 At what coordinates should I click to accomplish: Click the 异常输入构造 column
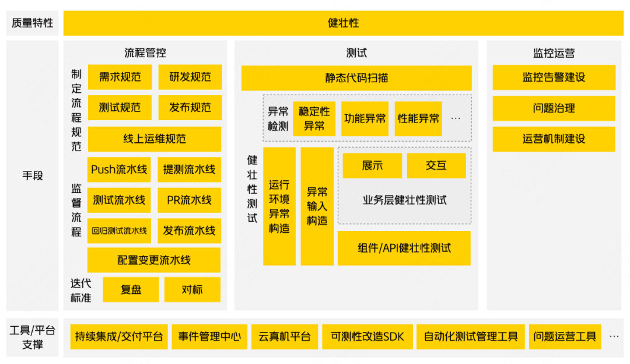(x=317, y=206)
